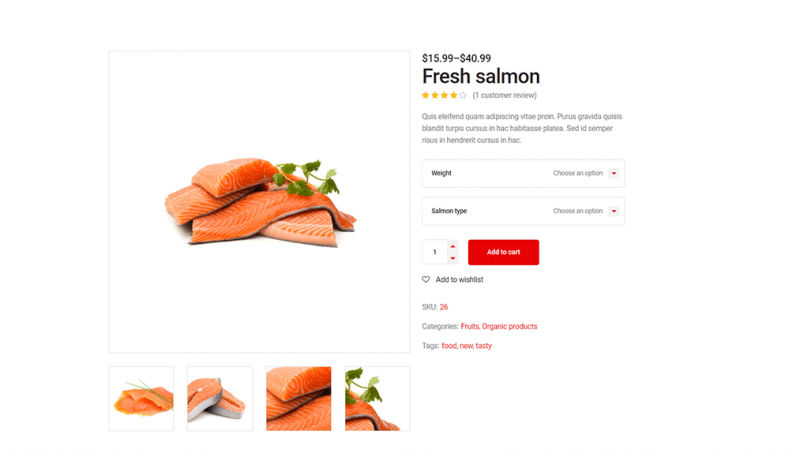View the first salmon slice thumbnail
This screenshot has width=800, height=450.
point(141,398)
